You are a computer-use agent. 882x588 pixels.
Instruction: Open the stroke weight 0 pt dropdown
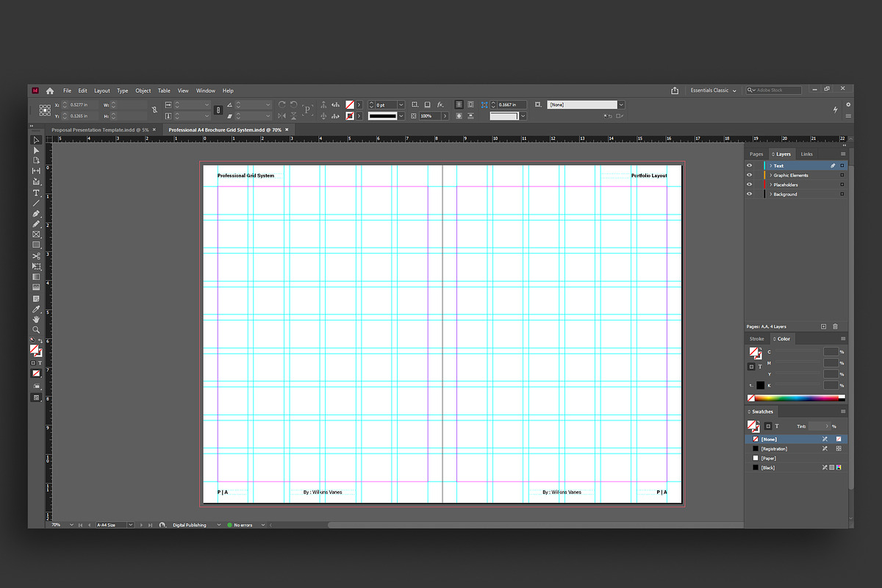[401, 105]
